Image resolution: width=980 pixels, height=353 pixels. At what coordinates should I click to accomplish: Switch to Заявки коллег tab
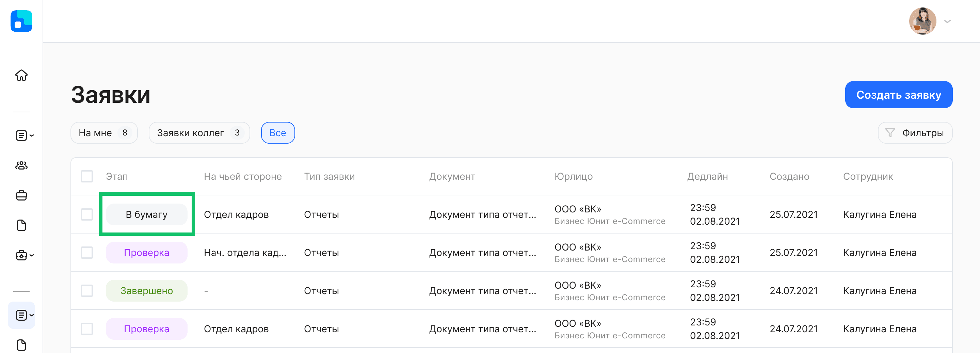pyautogui.click(x=199, y=133)
